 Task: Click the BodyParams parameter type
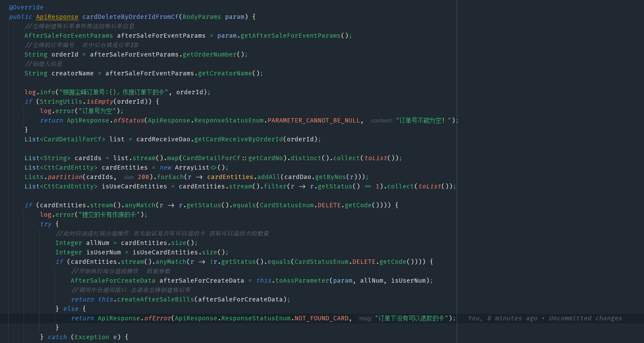[x=202, y=17]
